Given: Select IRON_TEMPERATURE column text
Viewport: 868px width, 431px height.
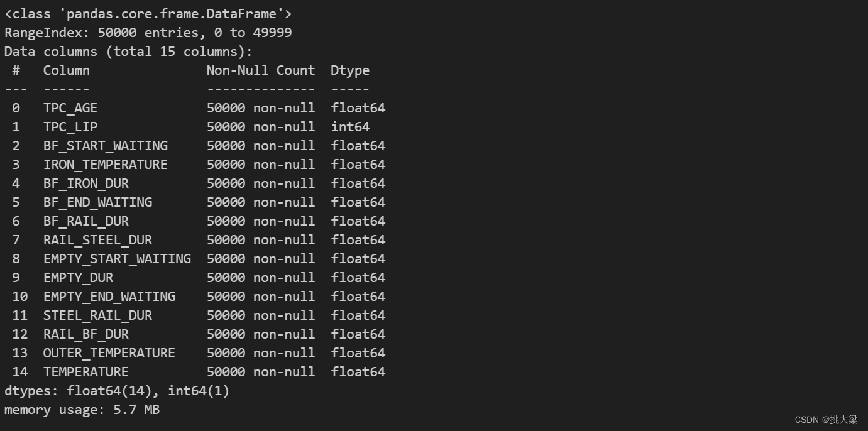Looking at the screenshot, I should [106, 165].
